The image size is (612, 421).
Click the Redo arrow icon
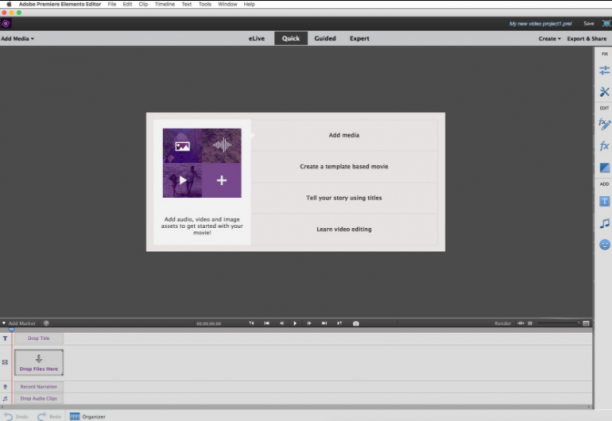[x=41, y=416]
